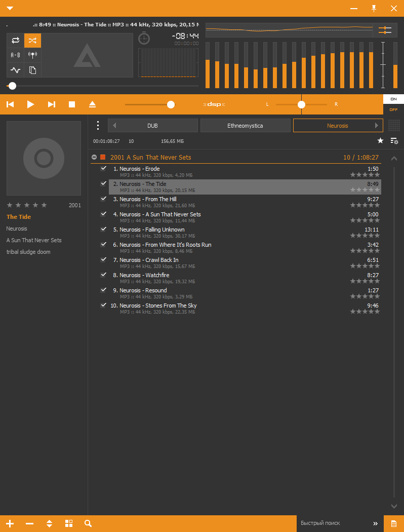The image size is (404, 532).
Task: Switch to the DUB playlist tab
Action: 153,126
